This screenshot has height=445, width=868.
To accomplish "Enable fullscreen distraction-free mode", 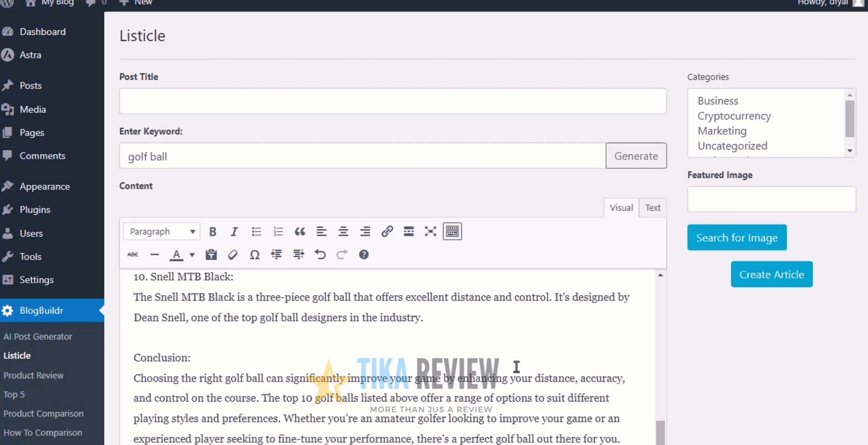I will [430, 232].
